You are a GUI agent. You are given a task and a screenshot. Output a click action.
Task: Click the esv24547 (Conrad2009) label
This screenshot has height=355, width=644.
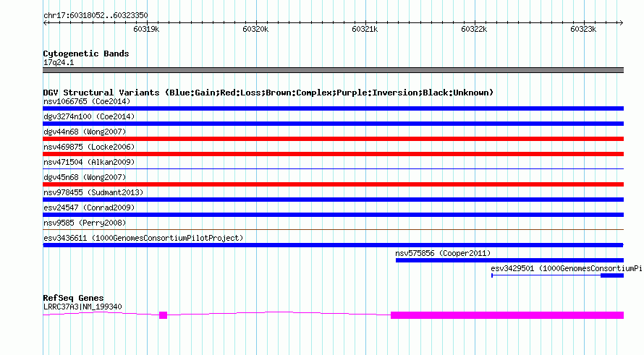pyautogui.click(x=89, y=208)
